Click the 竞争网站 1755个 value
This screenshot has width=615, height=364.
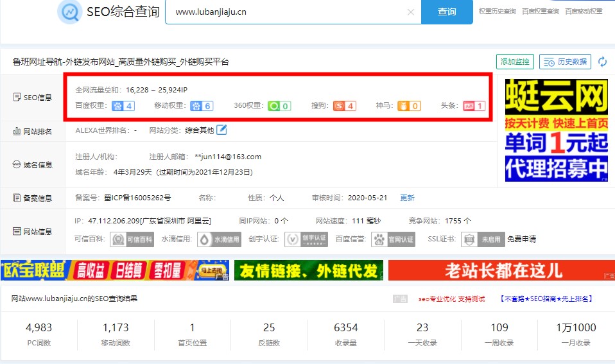click(x=458, y=221)
